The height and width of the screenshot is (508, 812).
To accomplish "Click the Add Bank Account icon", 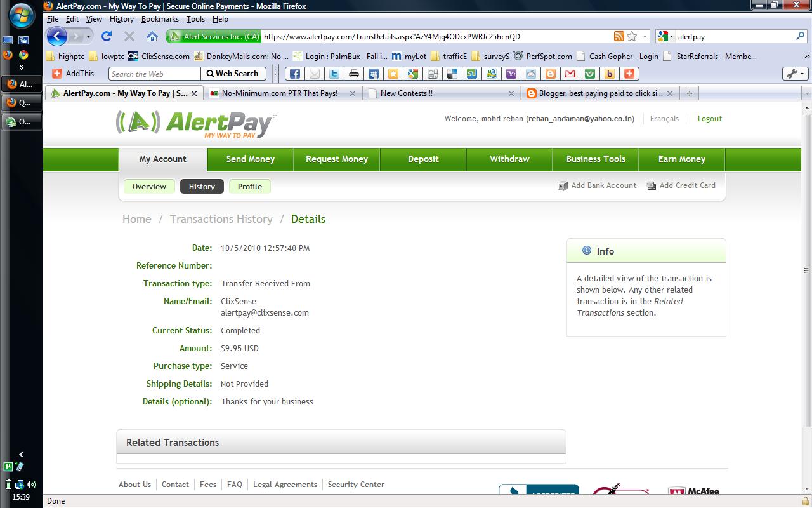I will pyautogui.click(x=563, y=185).
